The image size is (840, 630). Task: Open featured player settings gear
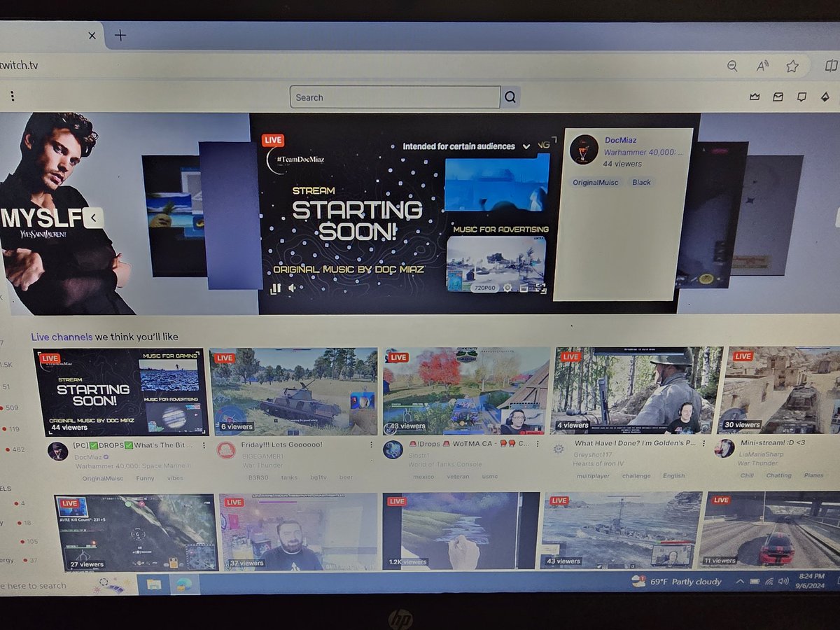[x=507, y=288]
